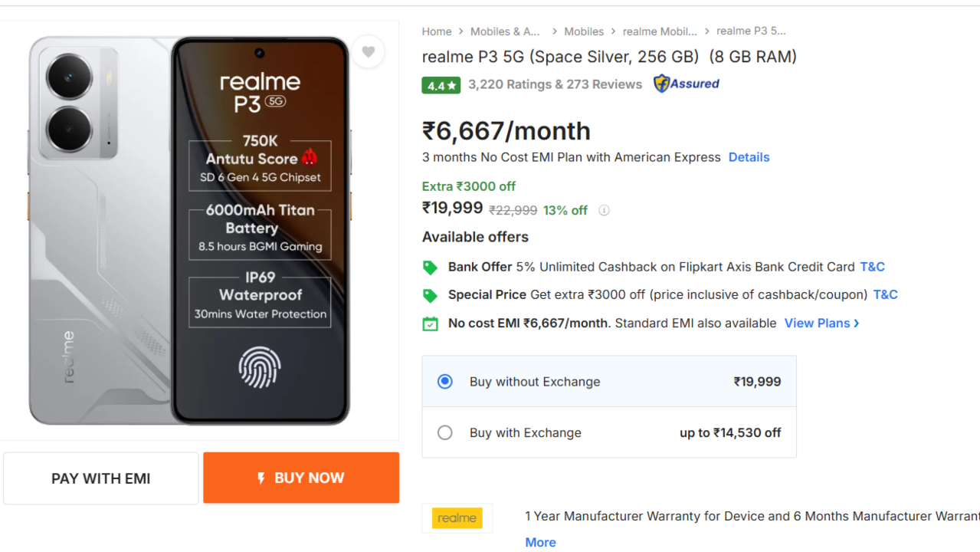Open Bank Offer T&C link
Screen dimensions: 980x552
click(872, 267)
